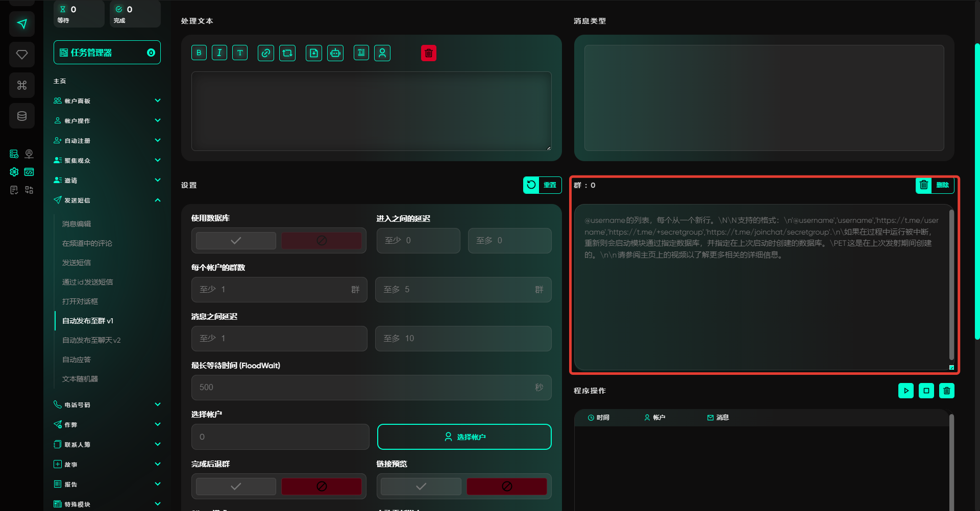Insert a link with the link icon

pyautogui.click(x=265, y=53)
